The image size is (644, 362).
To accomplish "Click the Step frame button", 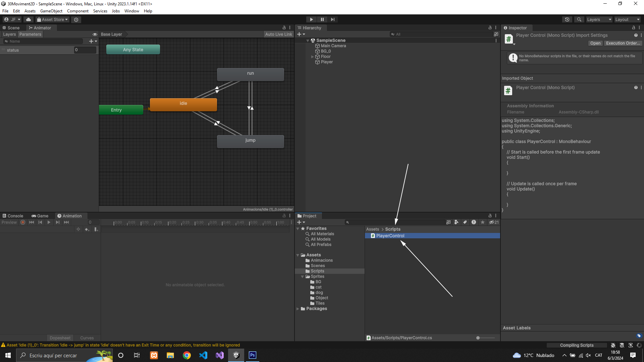I will click(332, 19).
